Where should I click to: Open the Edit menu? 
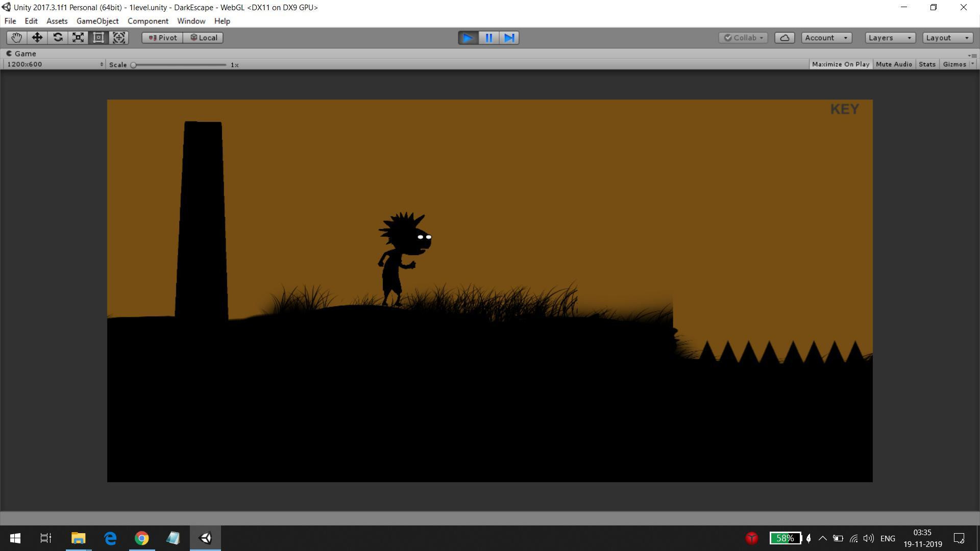coord(31,21)
